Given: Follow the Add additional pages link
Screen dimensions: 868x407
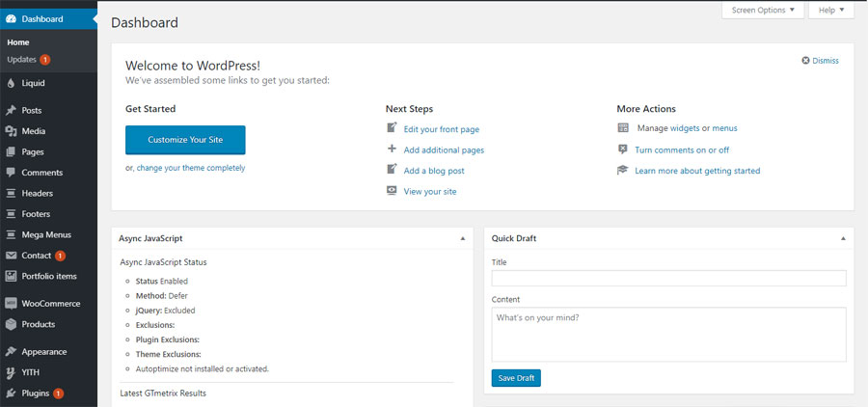Looking at the screenshot, I should coord(444,150).
